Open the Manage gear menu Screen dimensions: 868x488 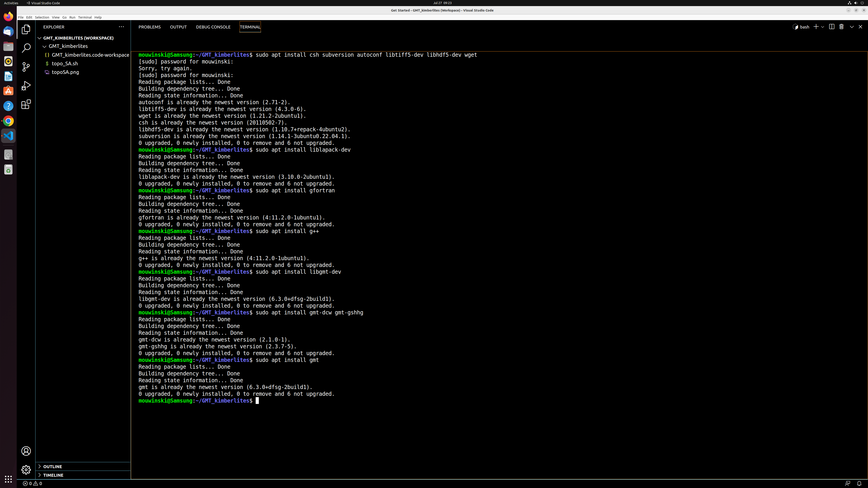point(26,469)
